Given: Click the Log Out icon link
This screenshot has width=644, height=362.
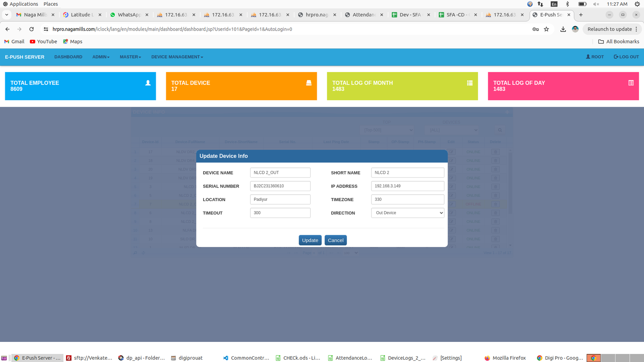Looking at the screenshot, I should click(616, 57).
